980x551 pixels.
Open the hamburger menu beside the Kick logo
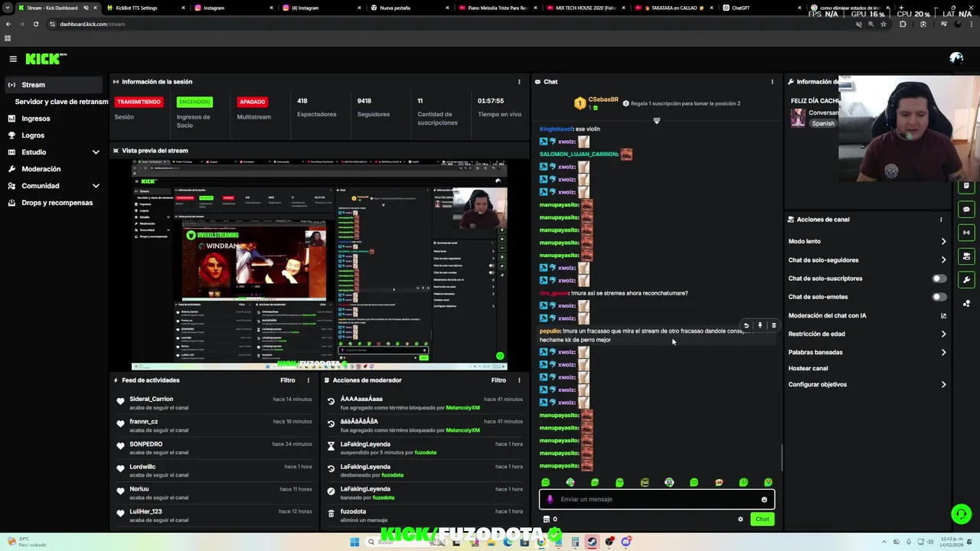coord(13,59)
